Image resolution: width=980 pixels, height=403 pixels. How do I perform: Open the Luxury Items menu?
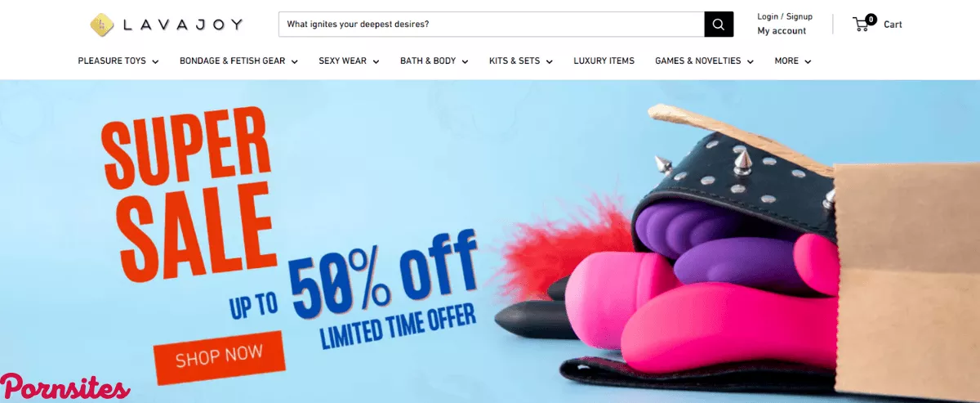(604, 60)
